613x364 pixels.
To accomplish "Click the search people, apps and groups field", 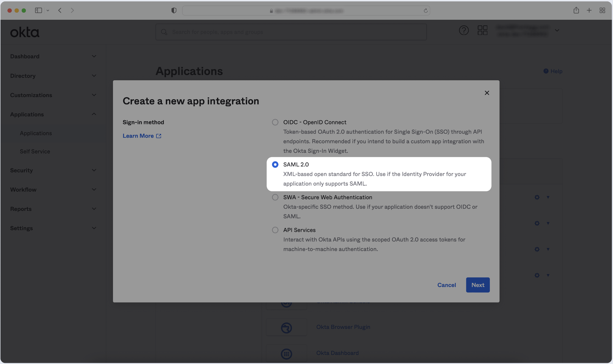I will click(x=291, y=32).
